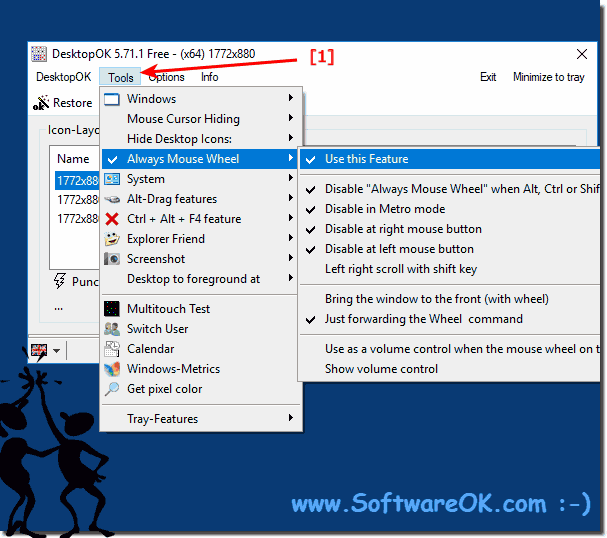The height and width of the screenshot is (538, 607).
Task: Click Minimize to tray
Action: [549, 77]
